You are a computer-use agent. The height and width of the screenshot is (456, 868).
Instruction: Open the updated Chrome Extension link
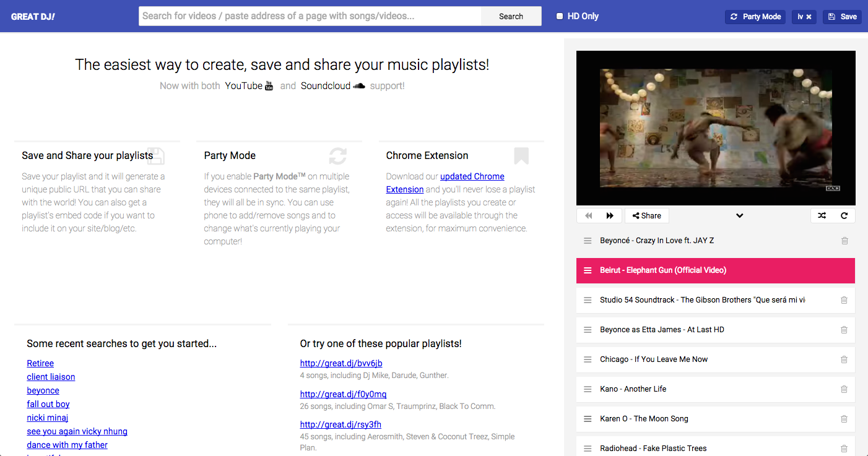click(445, 183)
